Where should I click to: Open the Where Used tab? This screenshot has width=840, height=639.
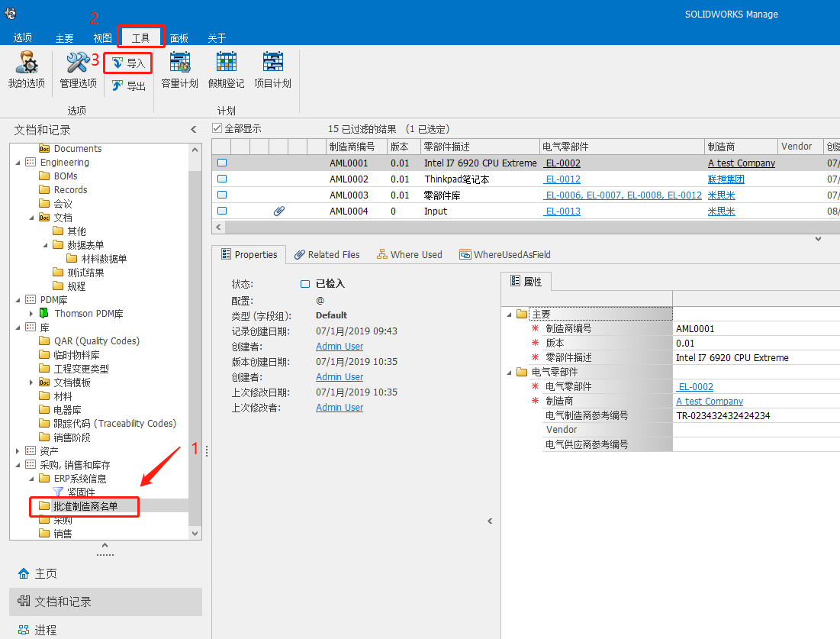pyautogui.click(x=409, y=255)
